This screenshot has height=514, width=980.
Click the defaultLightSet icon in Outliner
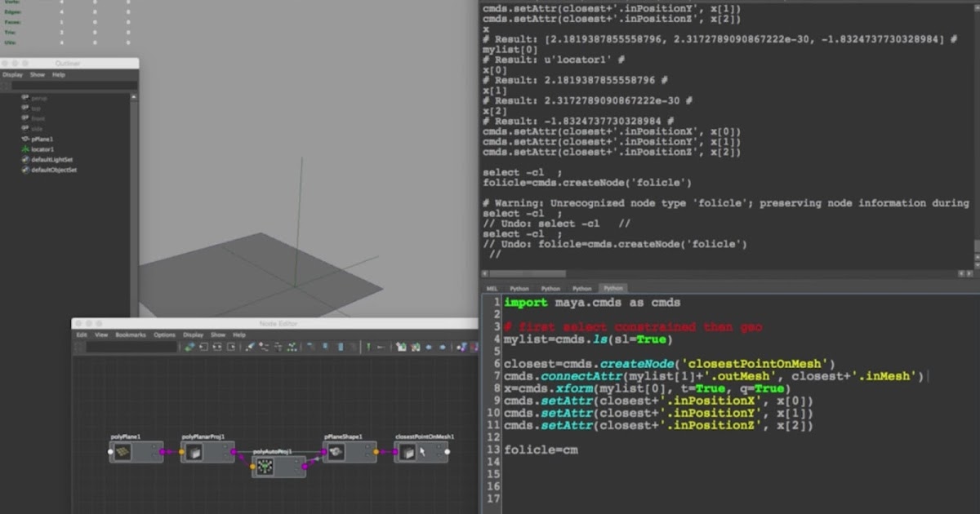pyautogui.click(x=25, y=159)
